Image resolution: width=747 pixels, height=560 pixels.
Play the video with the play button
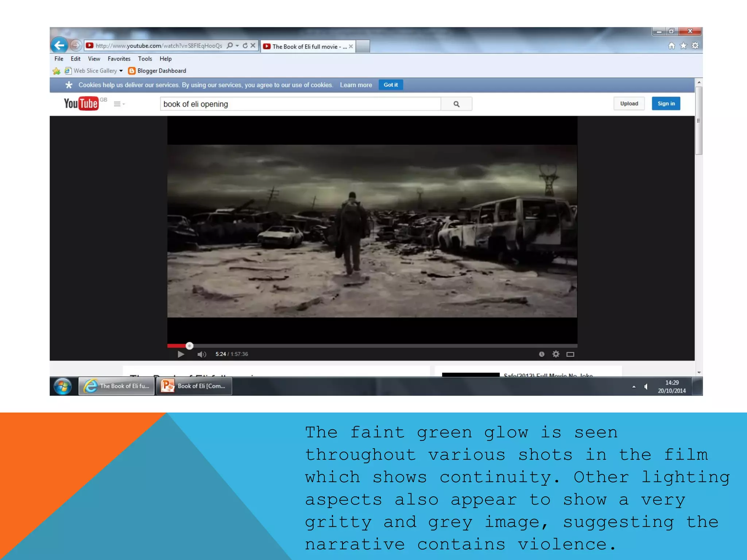point(181,354)
